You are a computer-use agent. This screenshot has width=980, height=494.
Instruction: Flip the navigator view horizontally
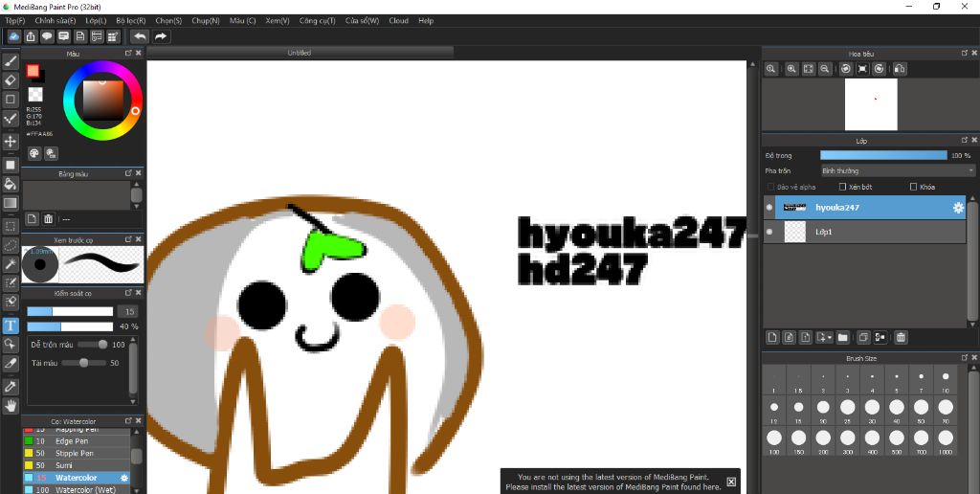tap(900, 69)
